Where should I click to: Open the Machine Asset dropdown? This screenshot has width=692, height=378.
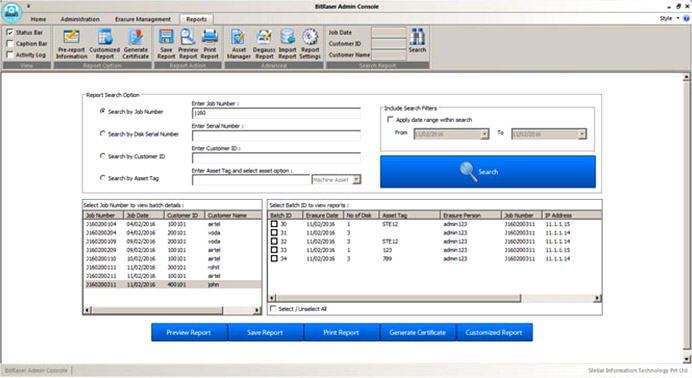click(357, 180)
